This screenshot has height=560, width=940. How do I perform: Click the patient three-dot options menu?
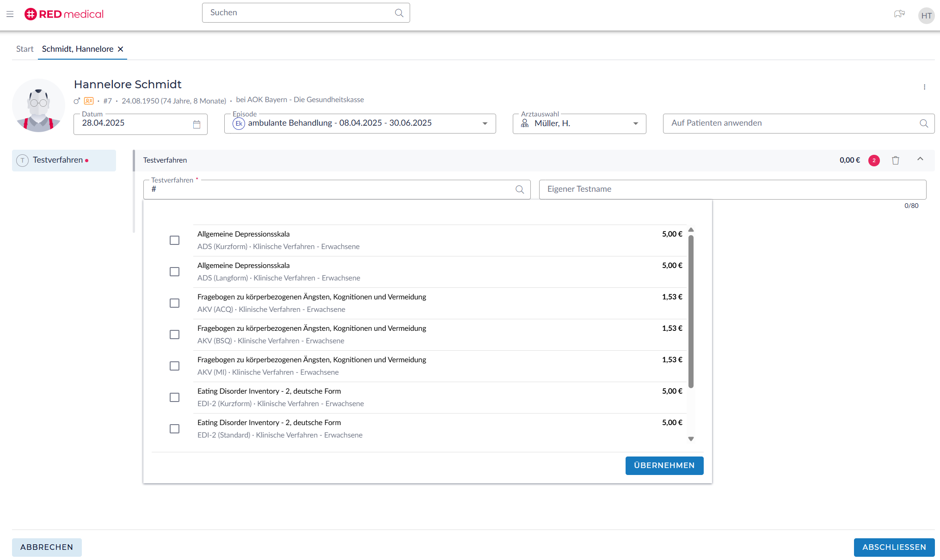(924, 87)
